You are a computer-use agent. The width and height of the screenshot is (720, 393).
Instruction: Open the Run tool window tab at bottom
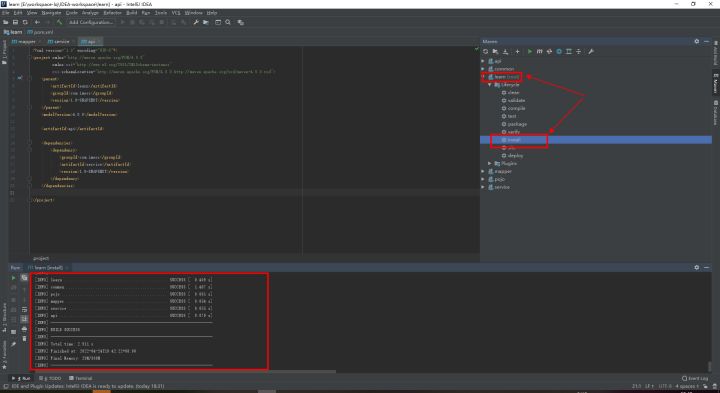tap(22, 378)
